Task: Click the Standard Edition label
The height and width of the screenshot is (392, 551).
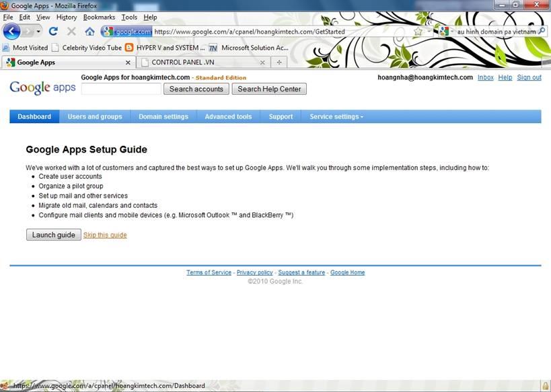Action: [221, 77]
